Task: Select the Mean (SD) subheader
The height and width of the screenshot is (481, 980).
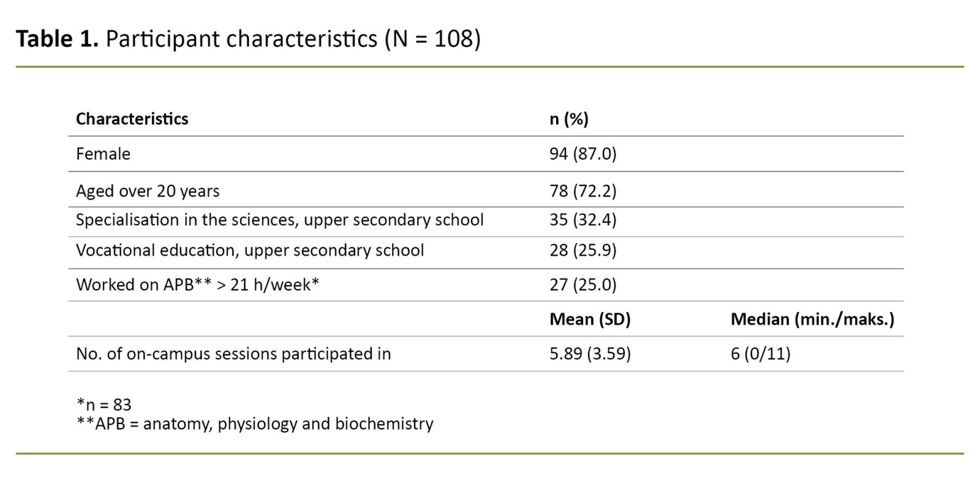Action: [x=590, y=319]
